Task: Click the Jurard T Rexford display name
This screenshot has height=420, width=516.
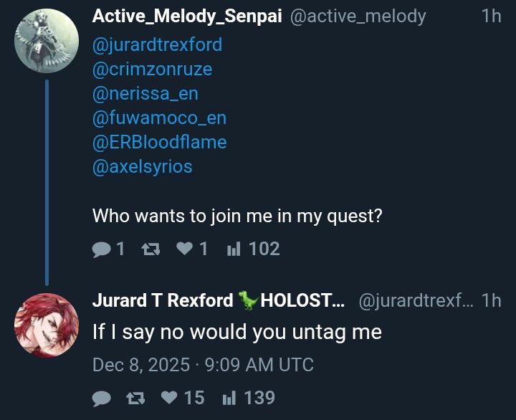Action: click(163, 301)
